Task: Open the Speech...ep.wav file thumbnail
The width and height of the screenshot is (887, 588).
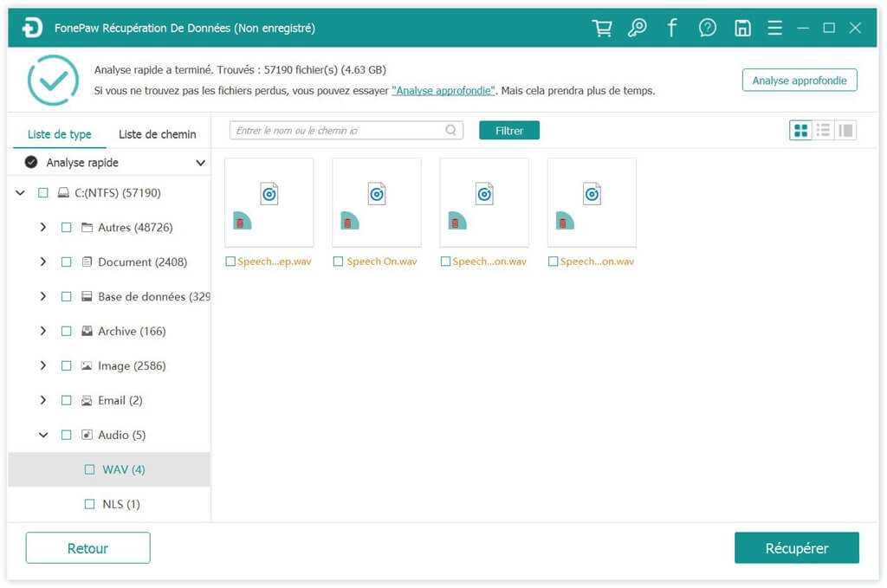Action: coord(269,203)
